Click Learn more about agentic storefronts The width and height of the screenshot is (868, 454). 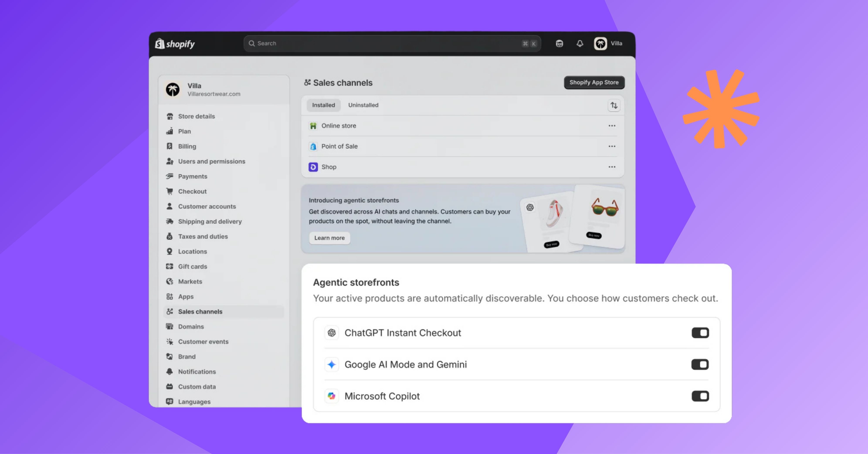(329, 238)
